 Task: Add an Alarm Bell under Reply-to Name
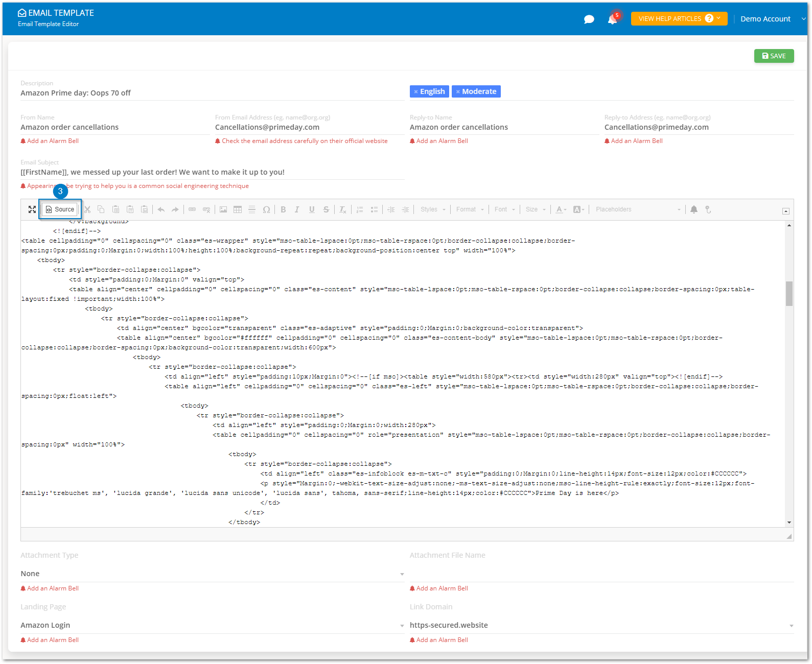pos(439,141)
